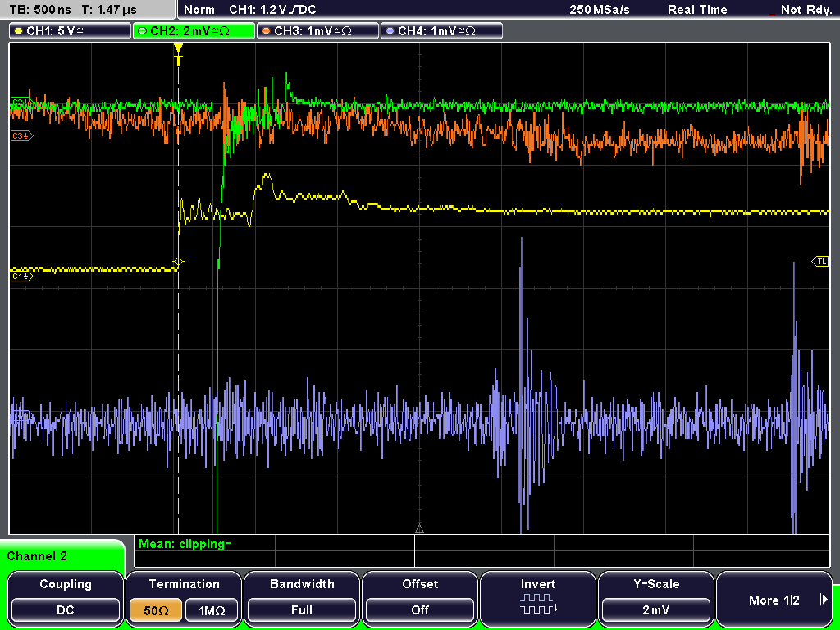Click the Norm trigger mode label
Screen dimensions: 840x630
199,10
